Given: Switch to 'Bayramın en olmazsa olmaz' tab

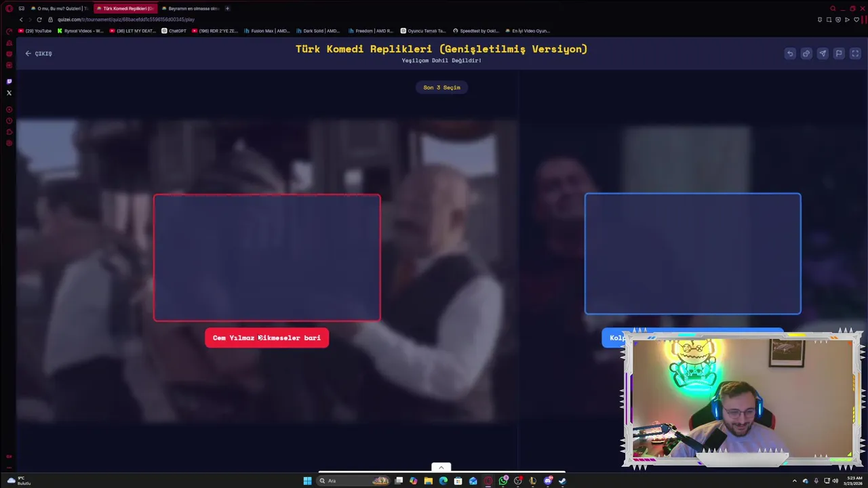Looking at the screenshot, I should tap(190, 9).
